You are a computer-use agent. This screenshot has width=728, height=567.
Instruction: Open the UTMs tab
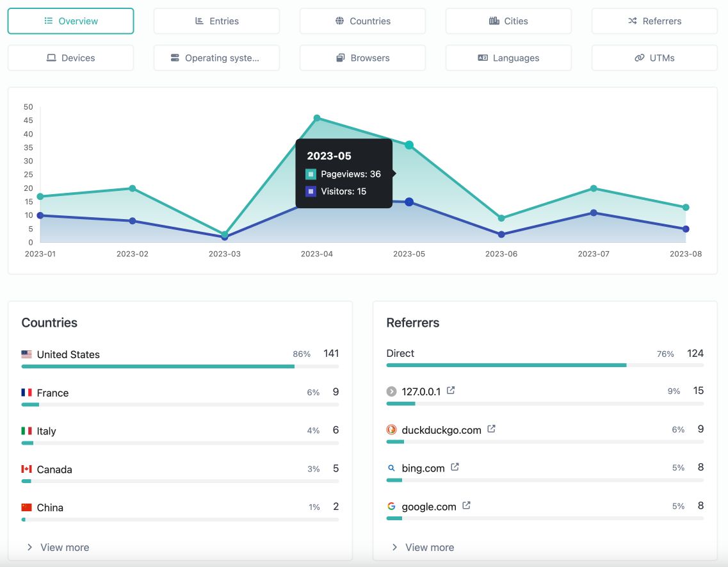click(654, 58)
